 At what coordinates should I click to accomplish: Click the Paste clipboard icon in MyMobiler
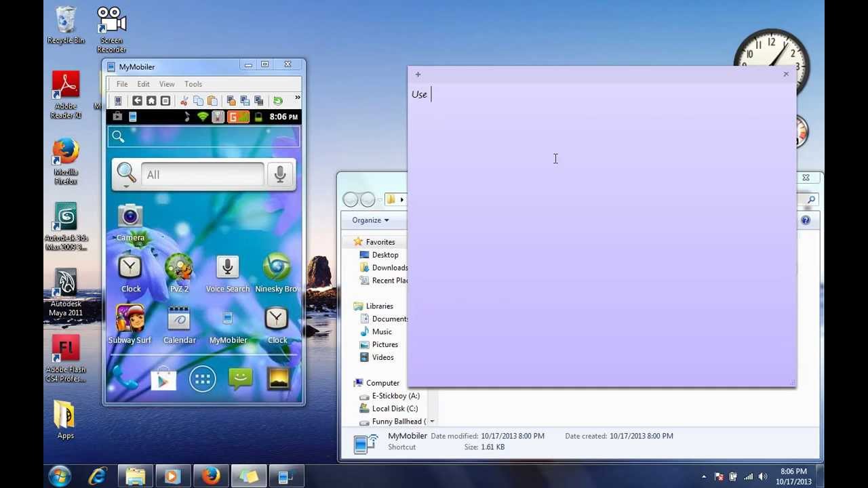212,101
